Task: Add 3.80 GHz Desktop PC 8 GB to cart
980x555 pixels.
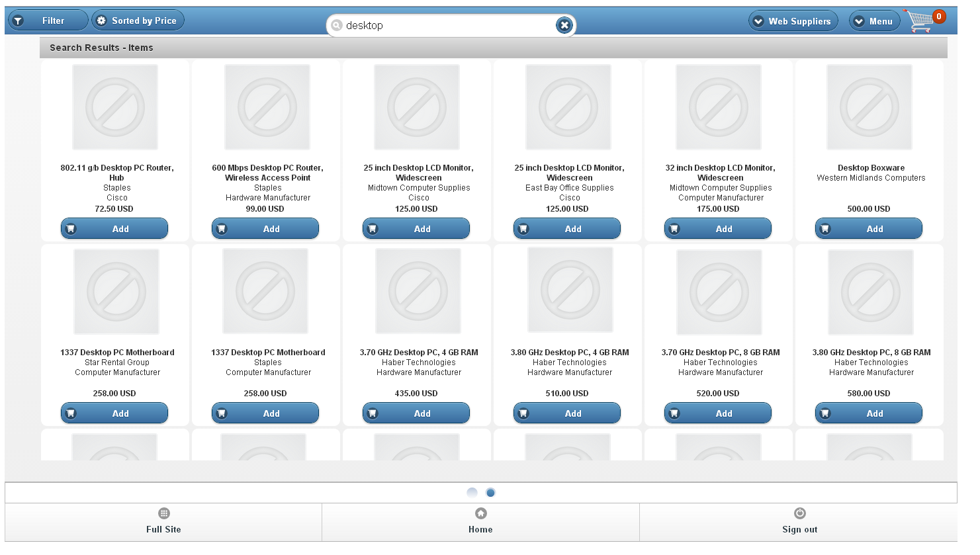Action: point(869,413)
